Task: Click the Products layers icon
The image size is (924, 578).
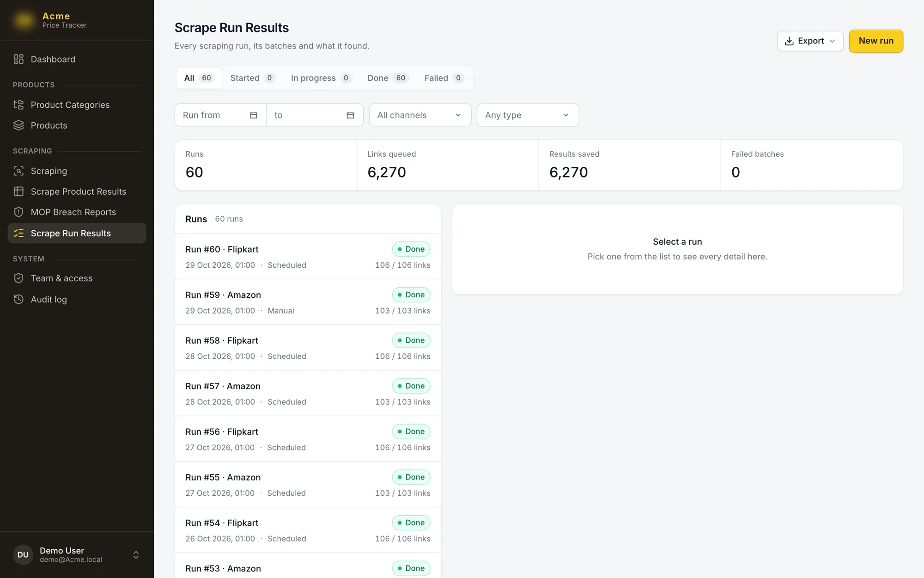Action: [18, 125]
